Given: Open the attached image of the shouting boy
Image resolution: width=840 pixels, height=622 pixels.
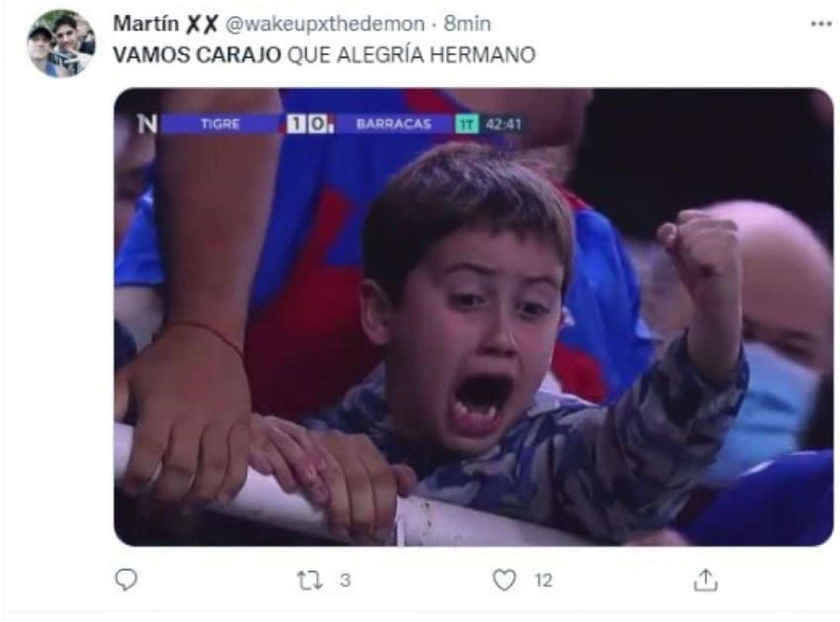Looking at the screenshot, I should click(473, 317).
